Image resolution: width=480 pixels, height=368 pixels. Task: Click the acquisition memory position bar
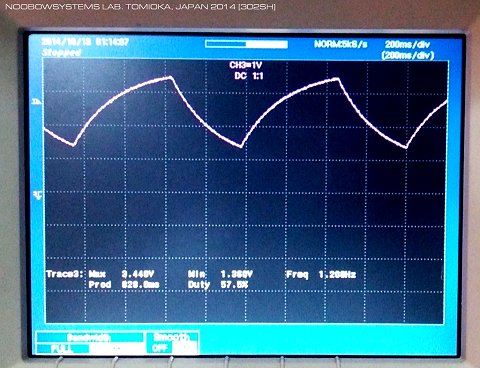click(246, 44)
